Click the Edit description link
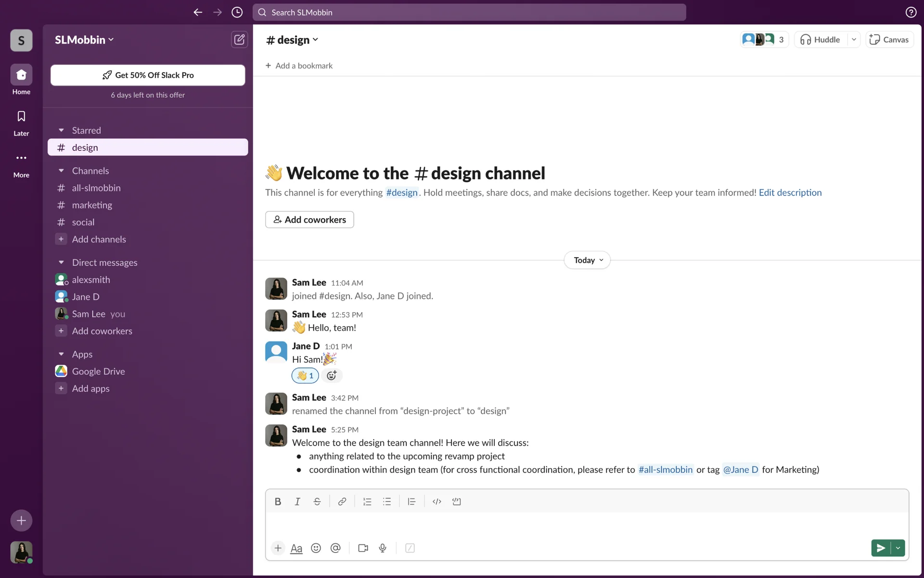Screen dimensions: 924x578 coord(790,193)
